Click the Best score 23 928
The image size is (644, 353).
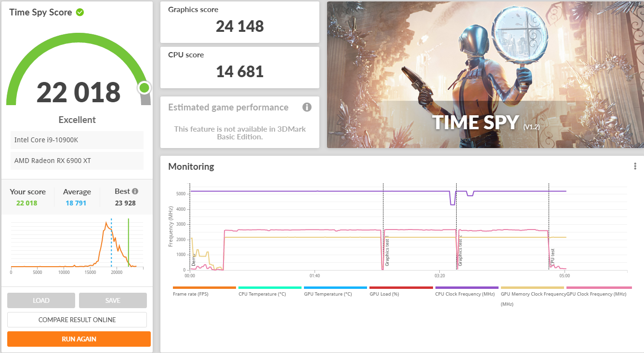pyautogui.click(x=125, y=203)
